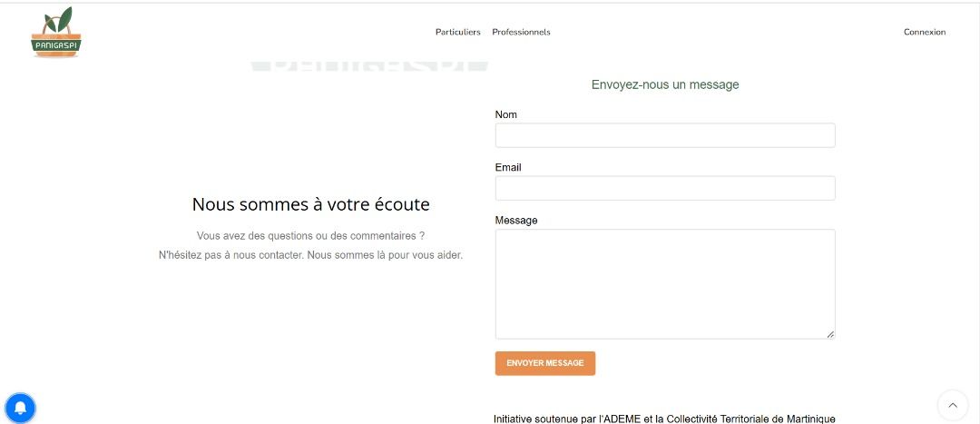Image resolution: width=980 pixels, height=424 pixels.
Task: Click the text 'N'hésitez pas à nous contacter'
Action: click(231, 256)
